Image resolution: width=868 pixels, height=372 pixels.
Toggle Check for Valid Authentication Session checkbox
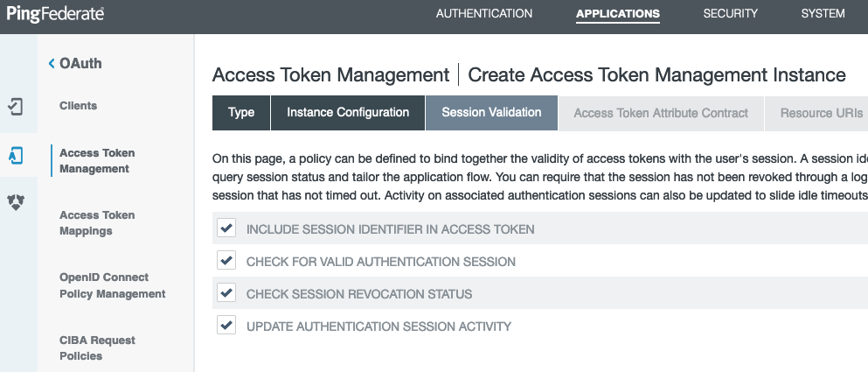tap(226, 261)
